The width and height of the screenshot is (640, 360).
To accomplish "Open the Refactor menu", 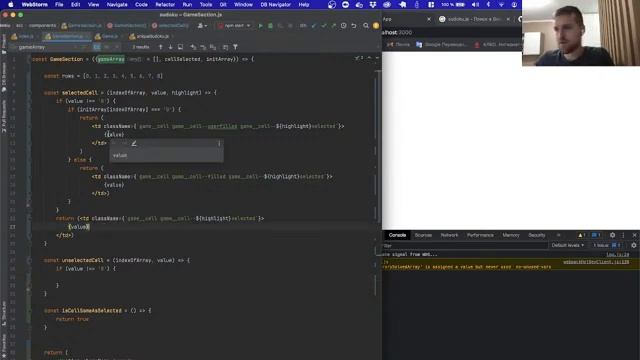I will click(165, 4).
